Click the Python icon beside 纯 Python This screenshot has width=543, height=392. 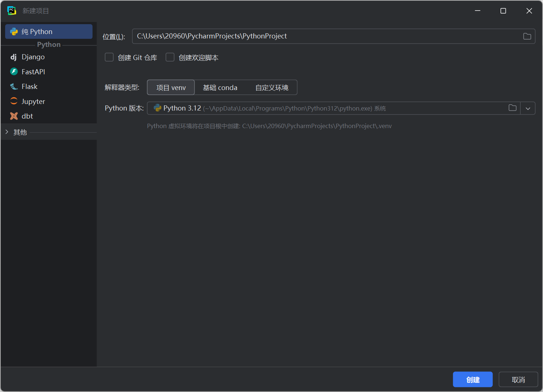coord(14,32)
